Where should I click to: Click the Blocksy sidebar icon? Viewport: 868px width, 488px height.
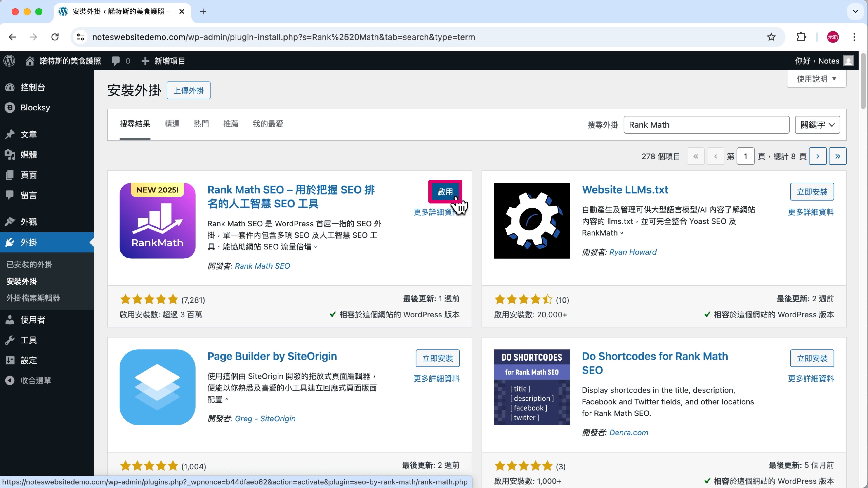click(x=10, y=108)
